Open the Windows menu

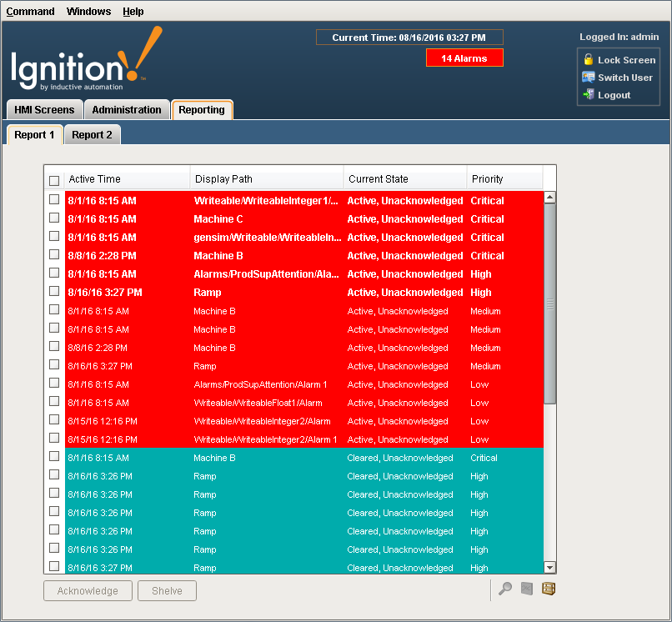(88, 11)
